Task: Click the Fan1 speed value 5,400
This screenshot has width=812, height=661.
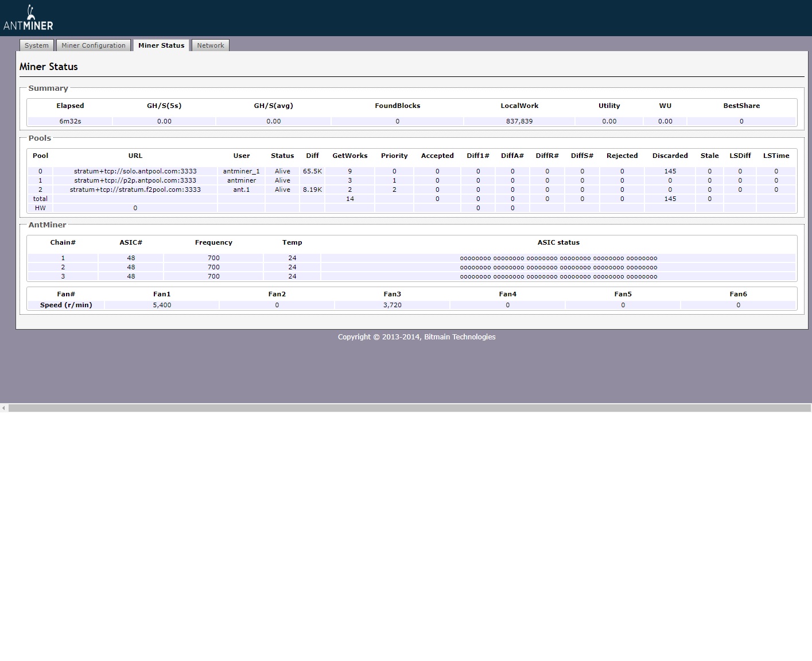Action: (162, 305)
